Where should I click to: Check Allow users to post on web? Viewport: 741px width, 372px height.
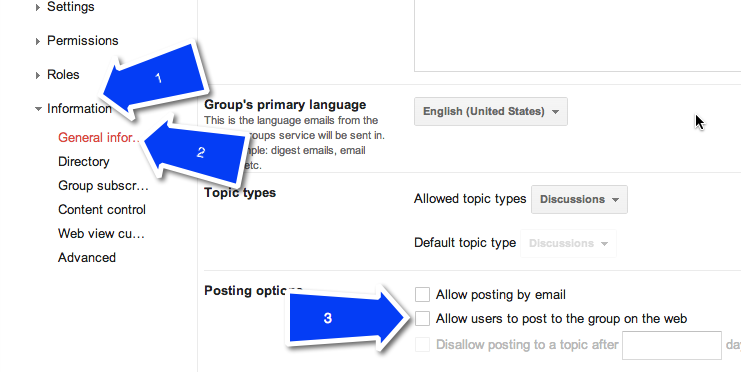[422, 319]
